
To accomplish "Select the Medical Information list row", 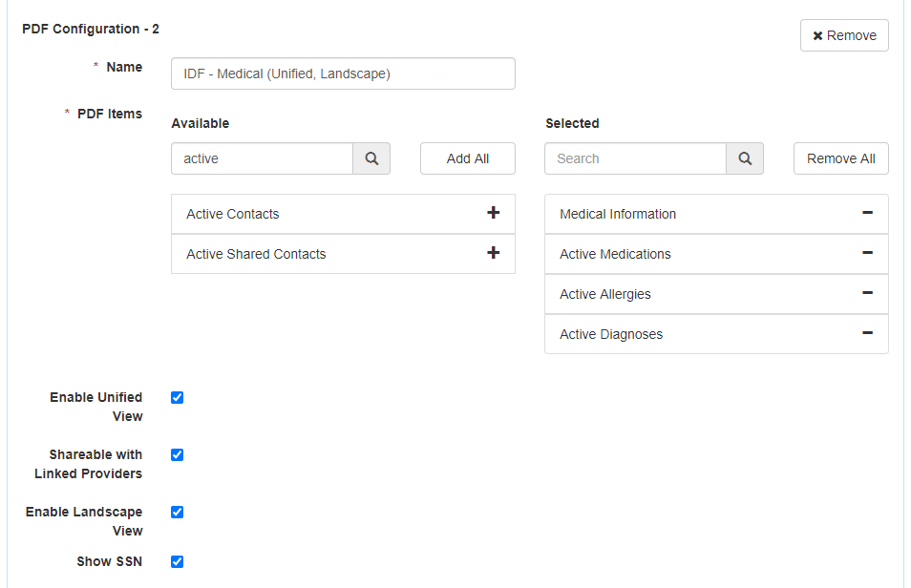I will pos(688,213).
